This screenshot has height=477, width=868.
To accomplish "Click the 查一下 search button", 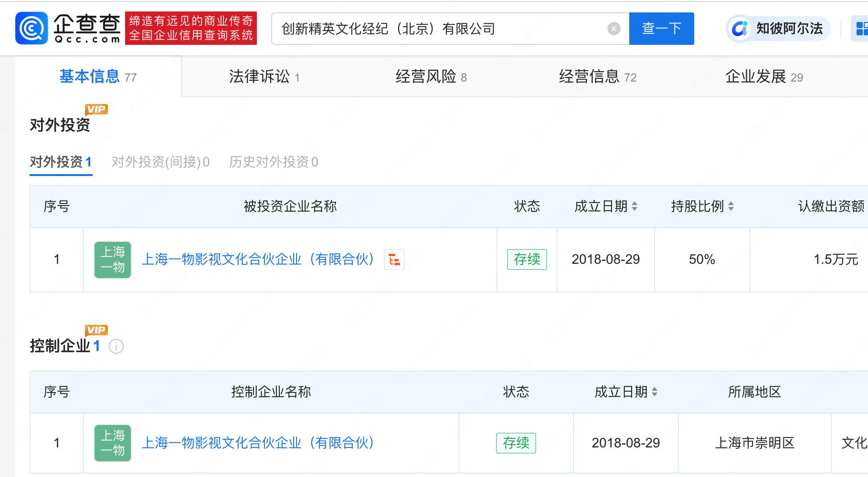I will pyautogui.click(x=661, y=29).
